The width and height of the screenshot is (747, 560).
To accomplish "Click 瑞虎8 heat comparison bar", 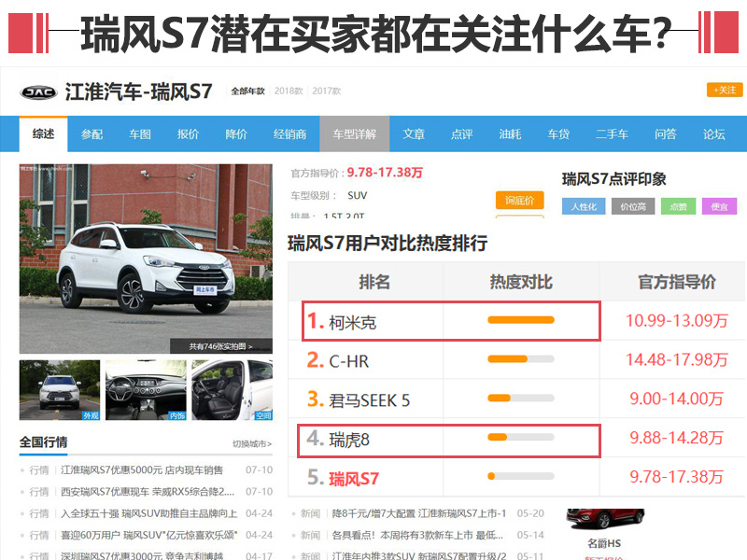I will click(x=521, y=437).
